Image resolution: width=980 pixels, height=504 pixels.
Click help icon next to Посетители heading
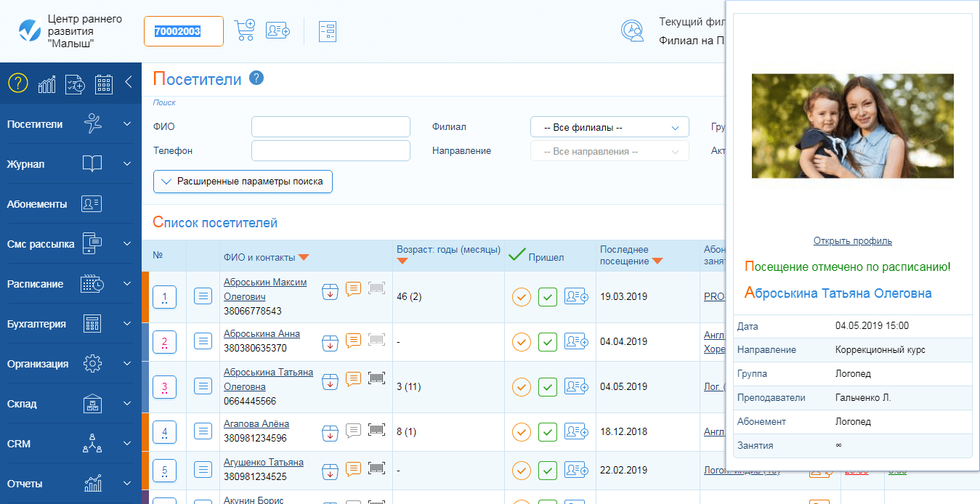(256, 78)
